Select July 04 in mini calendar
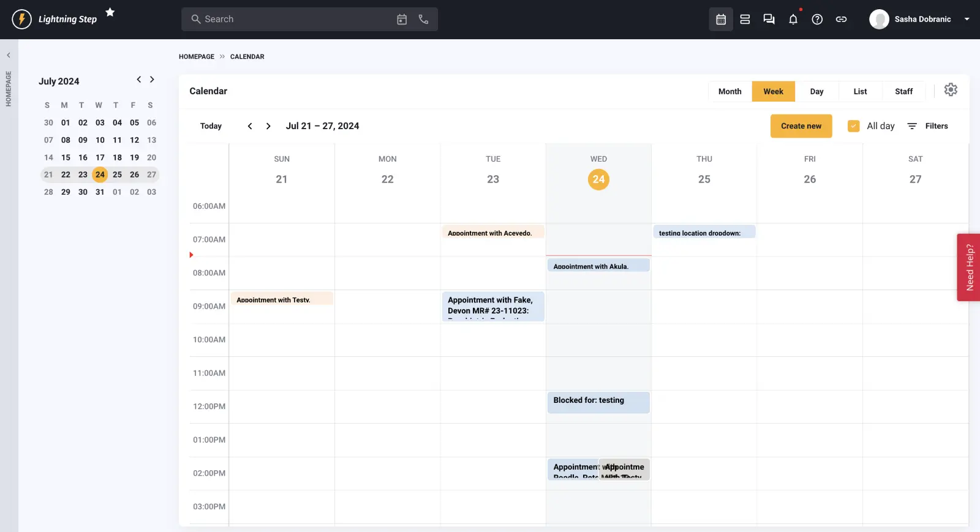 (x=117, y=122)
